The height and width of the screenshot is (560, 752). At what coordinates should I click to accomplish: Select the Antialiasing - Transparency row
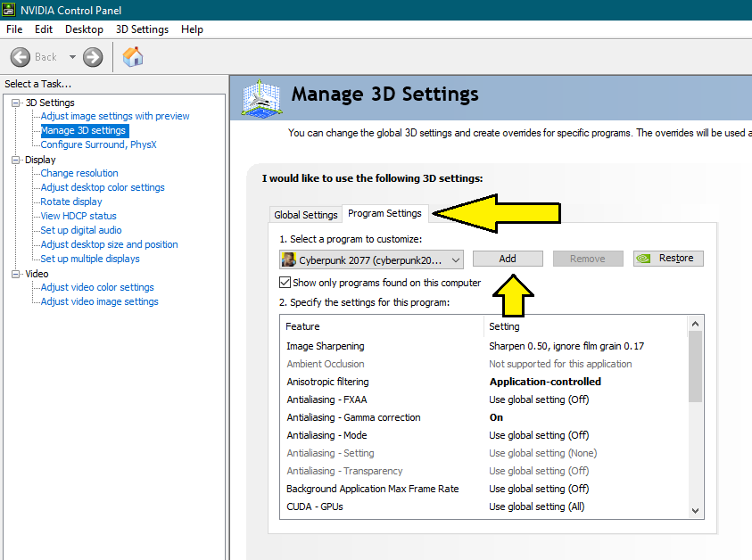(x=483, y=471)
